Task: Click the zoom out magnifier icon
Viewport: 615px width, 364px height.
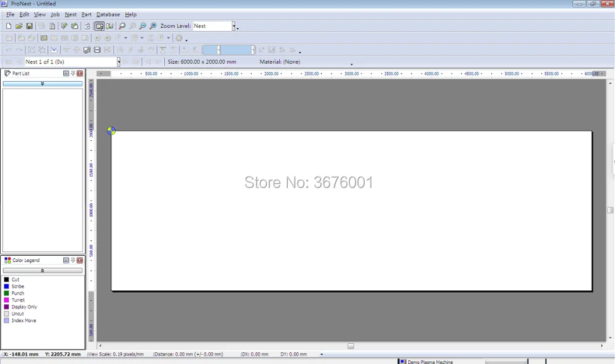Action: pos(143,26)
